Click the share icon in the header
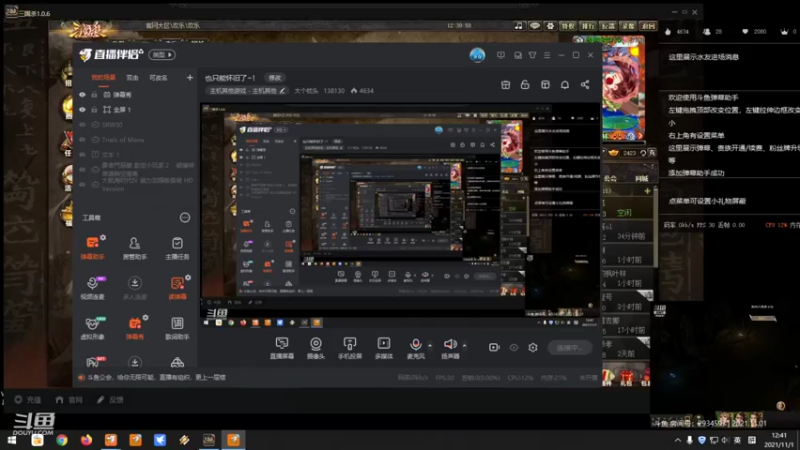800x450 pixels. tap(585, 85)
